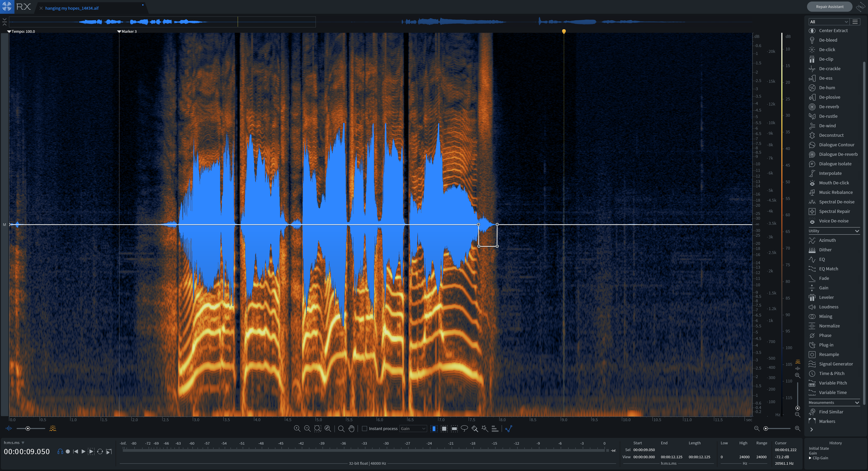
Task: Click the Record button
Action: (68, 451)
